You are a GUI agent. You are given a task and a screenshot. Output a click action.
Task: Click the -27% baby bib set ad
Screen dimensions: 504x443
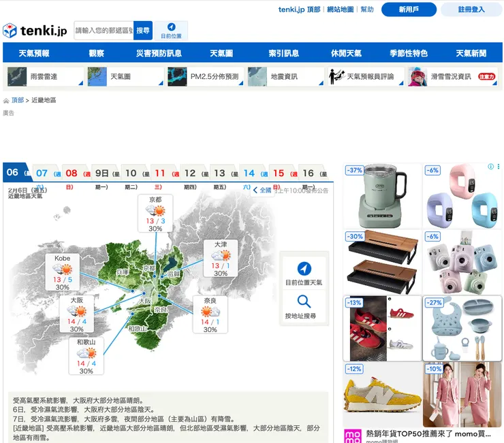click(x=462, y=328)
